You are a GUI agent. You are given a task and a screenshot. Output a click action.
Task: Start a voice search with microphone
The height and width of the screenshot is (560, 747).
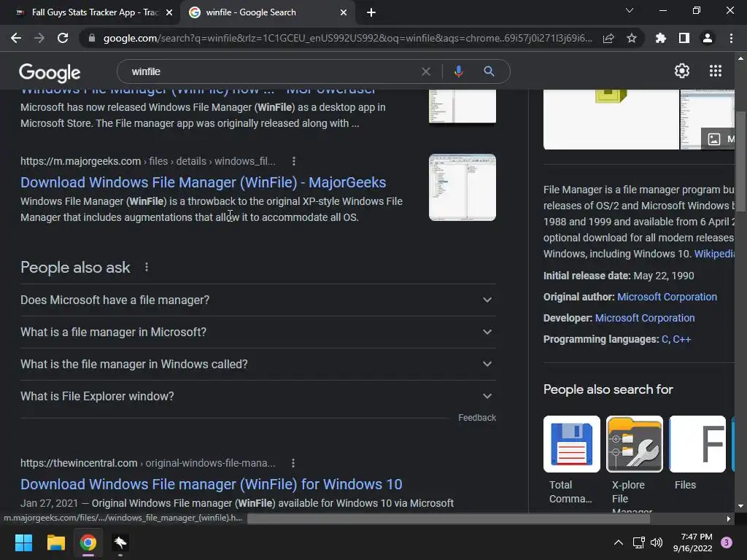(x=458, y=71)
